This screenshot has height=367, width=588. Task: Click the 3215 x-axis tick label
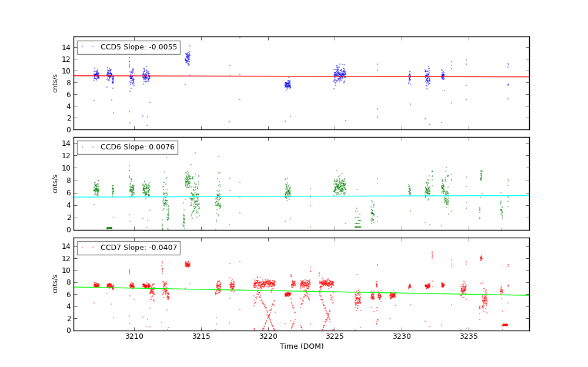[201, 336]
